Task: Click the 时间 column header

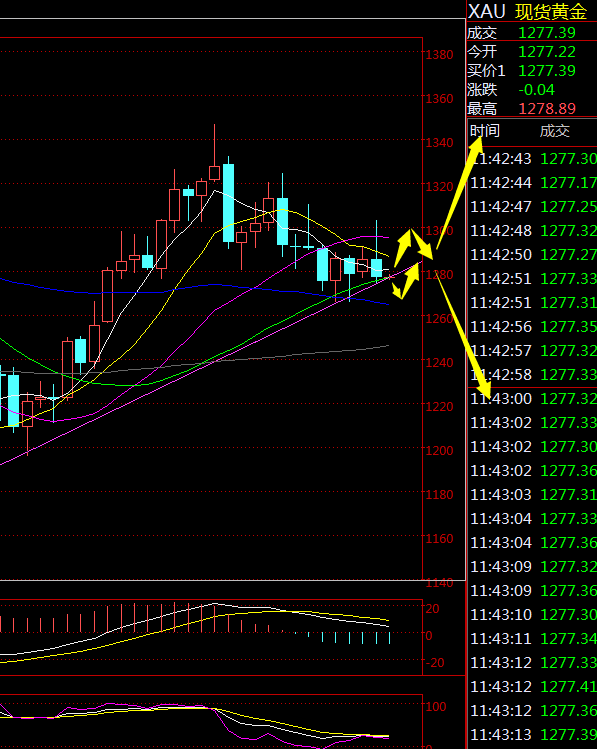Action: click(485, 130)
